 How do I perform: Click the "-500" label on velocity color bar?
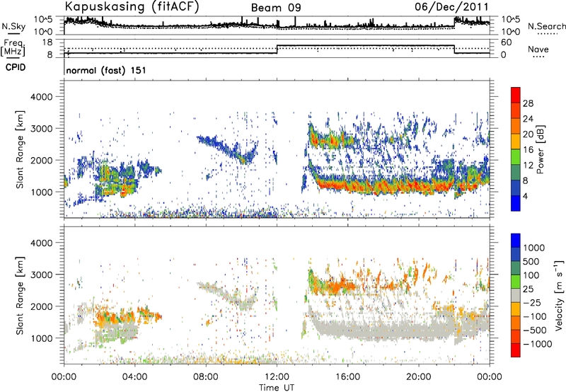click(x=535, y=330)
